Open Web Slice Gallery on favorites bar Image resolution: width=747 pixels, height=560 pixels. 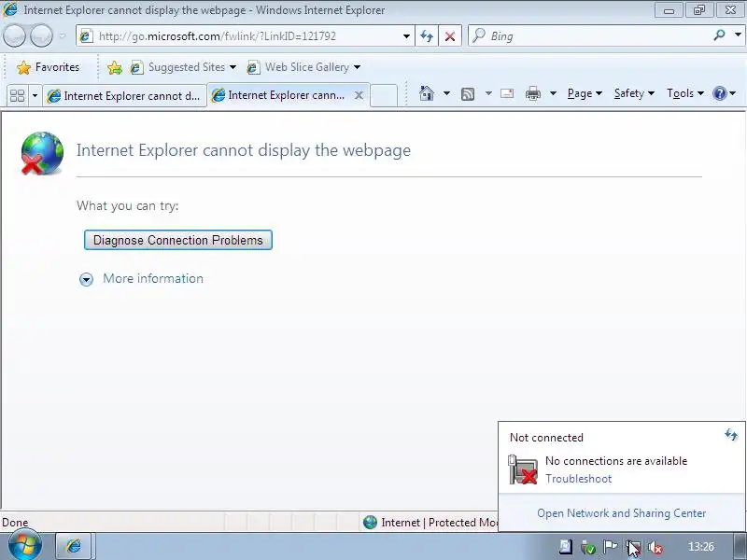tap(303, 67)
